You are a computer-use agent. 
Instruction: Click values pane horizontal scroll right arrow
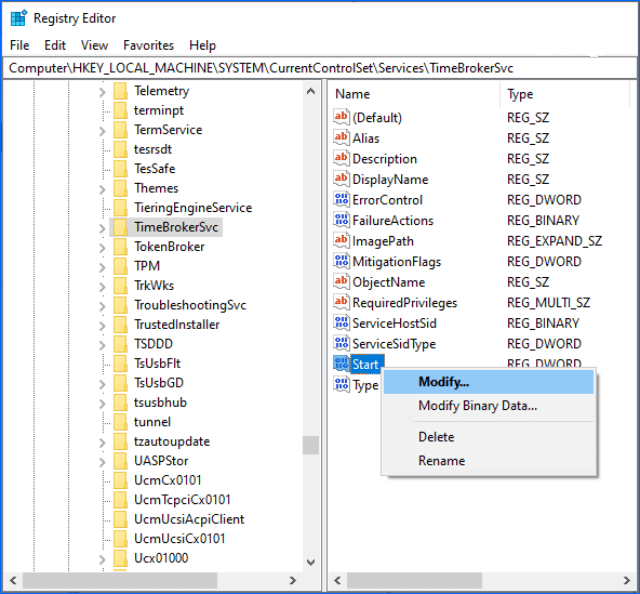tap(627, 580)
